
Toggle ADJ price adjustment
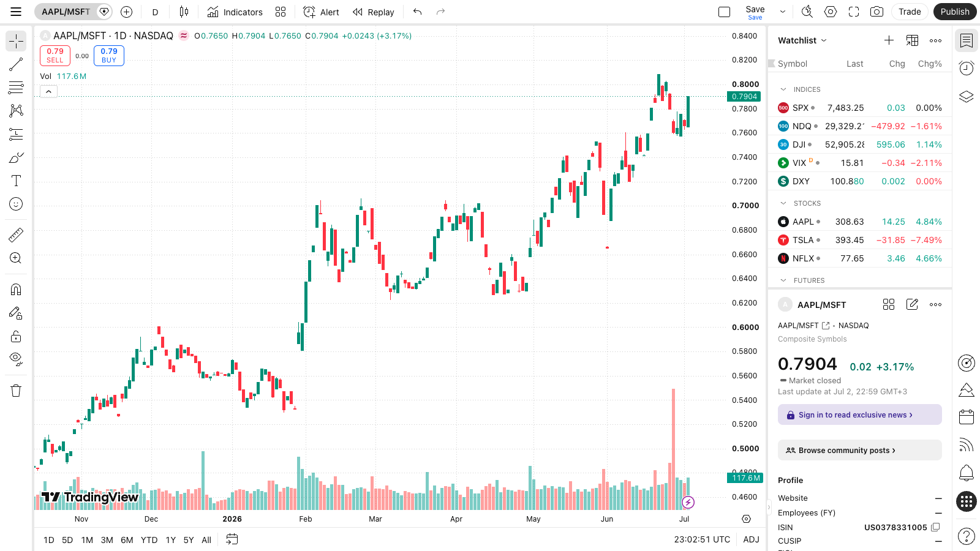tap(751, 539)
